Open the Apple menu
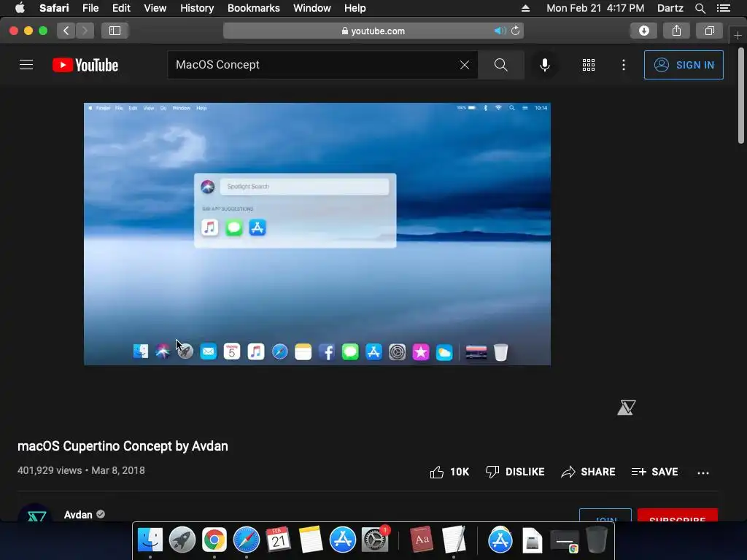The width and height of the screenshot is (747, 560). 20,8
